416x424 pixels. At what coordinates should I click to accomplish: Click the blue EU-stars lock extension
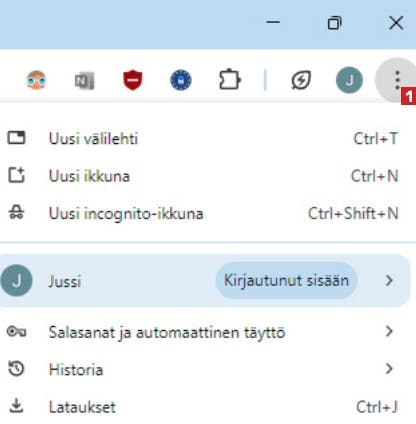181,80
